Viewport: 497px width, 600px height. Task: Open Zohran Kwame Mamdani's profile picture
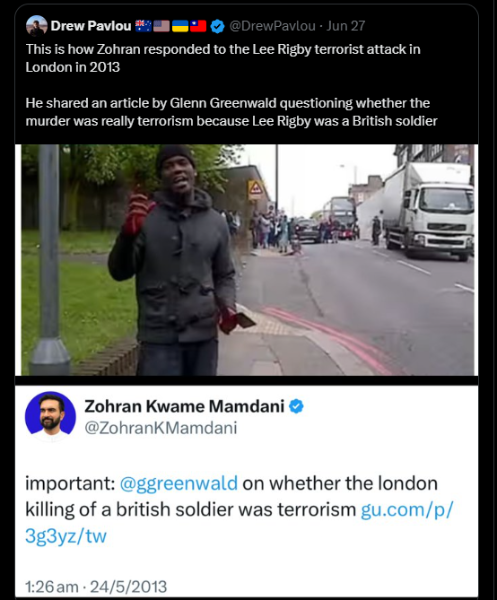(x=51, y=416)
